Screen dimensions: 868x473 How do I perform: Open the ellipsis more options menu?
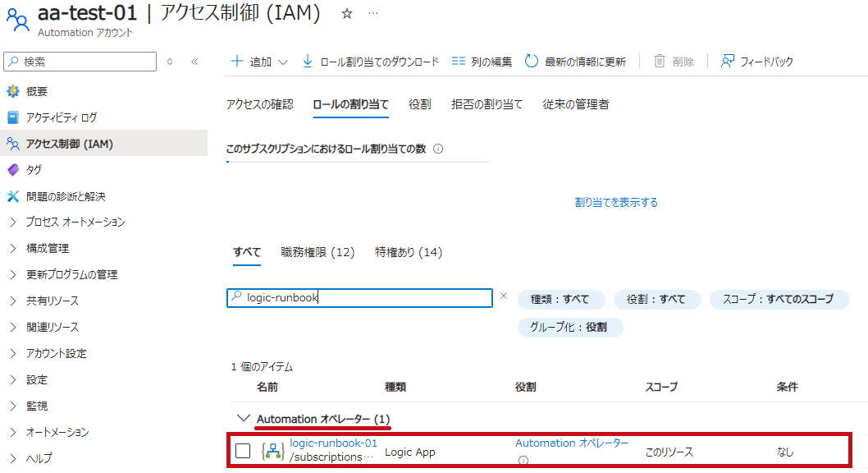coord(373,13)
